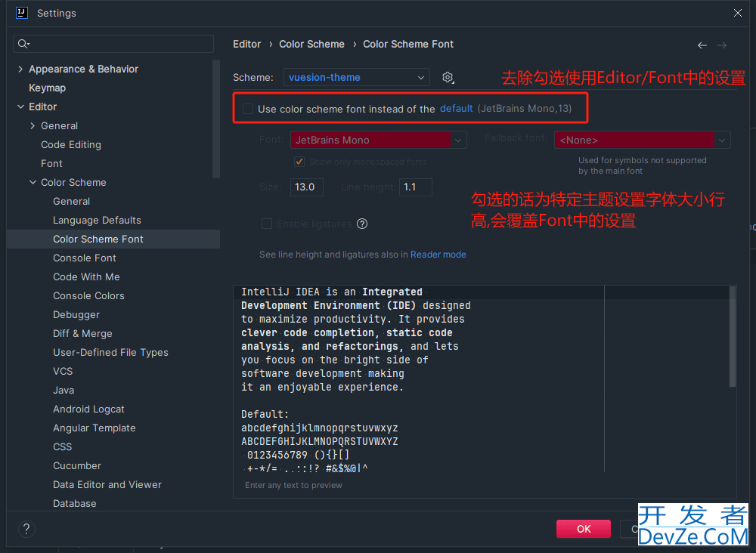
Task: Click the preview pane scrollbar
Action: 733,337
